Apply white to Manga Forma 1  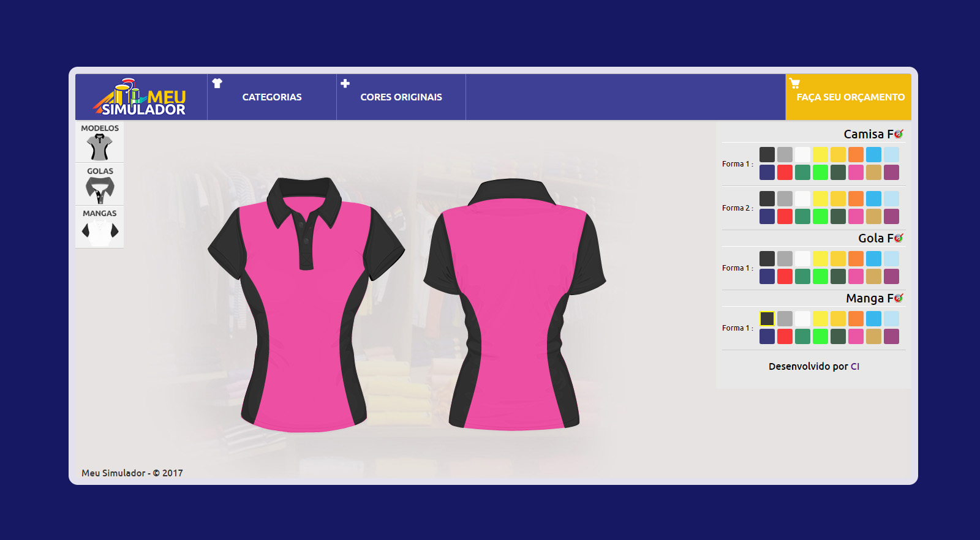coord(802,318)
